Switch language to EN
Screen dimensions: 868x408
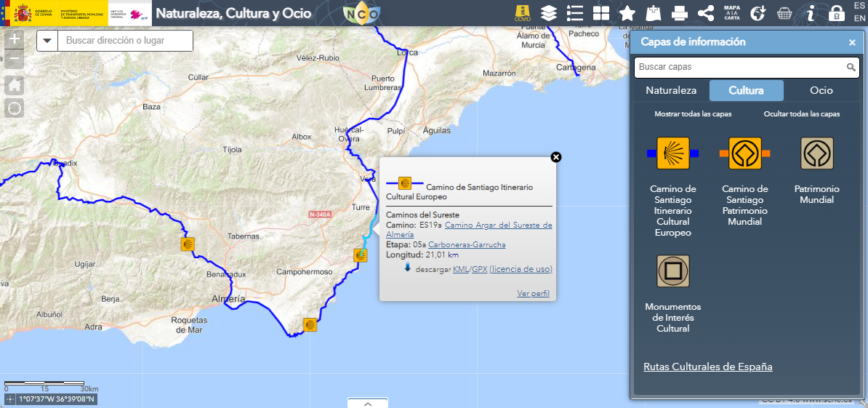click(x=859, y=18)
